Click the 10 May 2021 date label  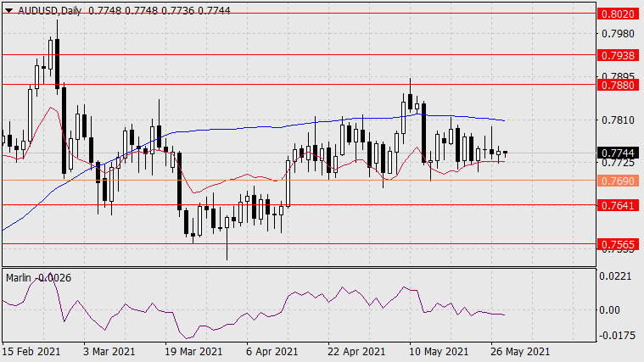(439, 352)
